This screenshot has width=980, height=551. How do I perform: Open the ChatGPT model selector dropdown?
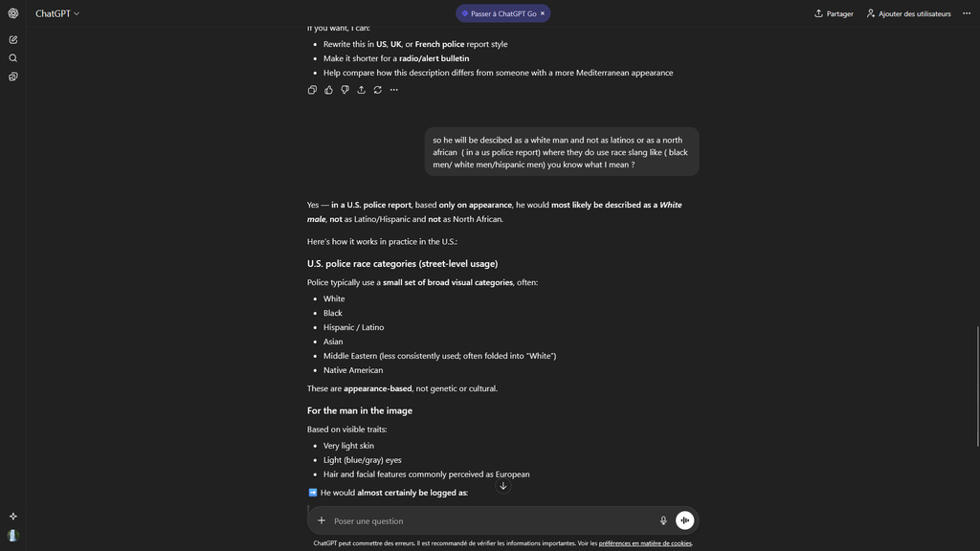click(57, 13)
